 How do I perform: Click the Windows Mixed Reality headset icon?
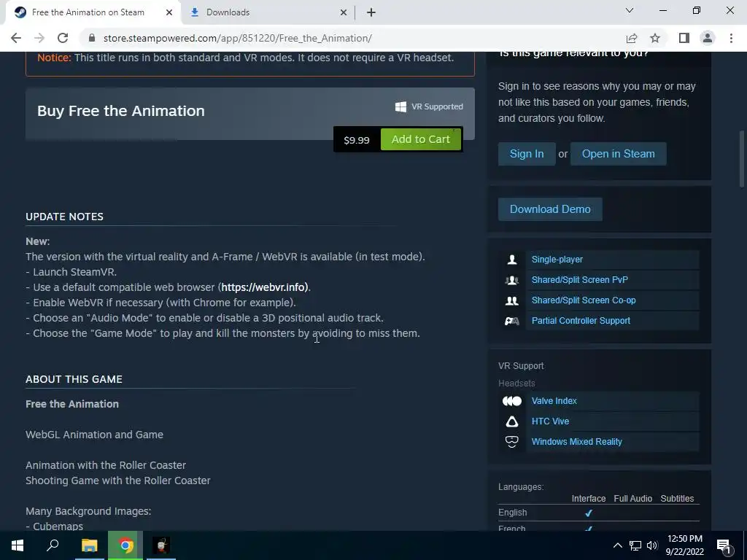(511, 442)
